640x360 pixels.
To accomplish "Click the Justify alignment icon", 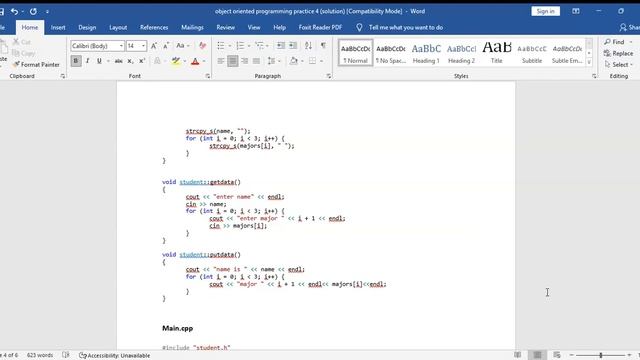I will [256, 61].
